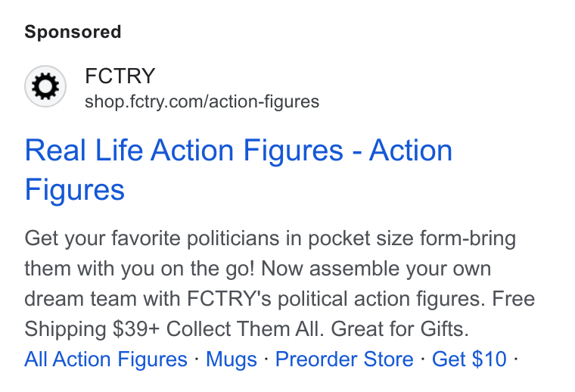Visit the shop.fctry.com/action-figures URL text

click(x=202, y=101)
